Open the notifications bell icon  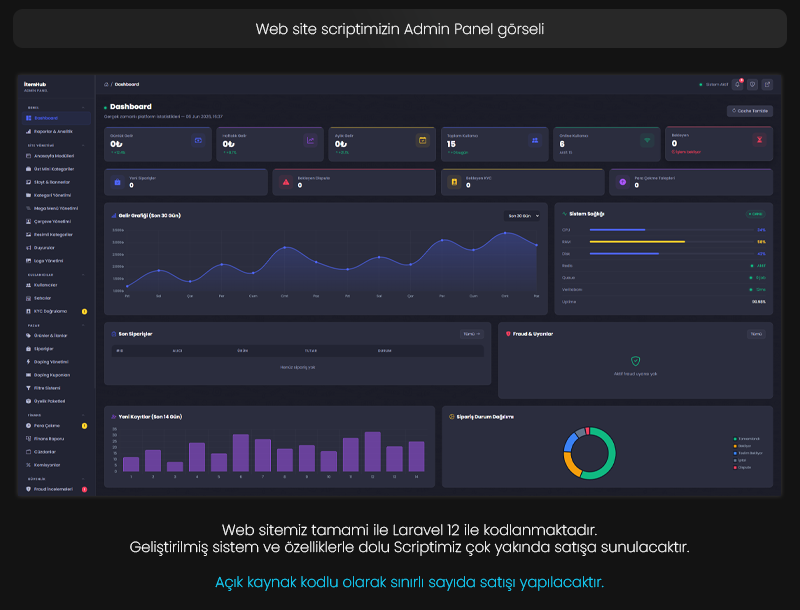click(737, 85)
